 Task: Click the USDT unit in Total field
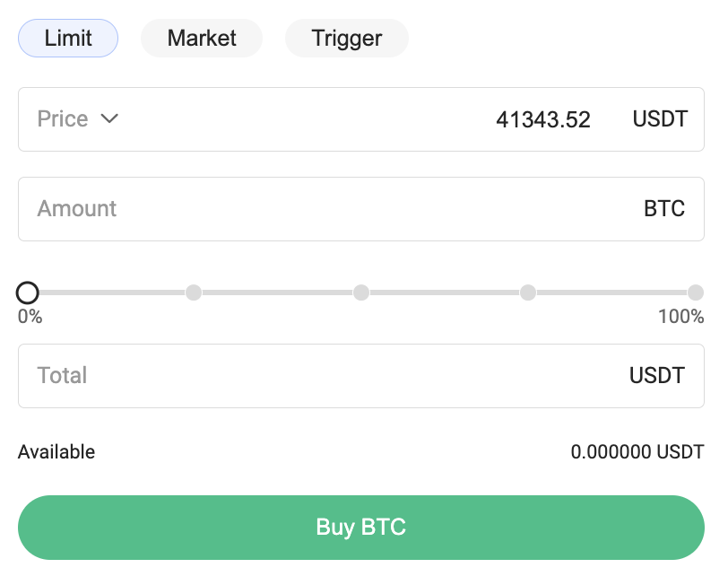pos(657,376)
